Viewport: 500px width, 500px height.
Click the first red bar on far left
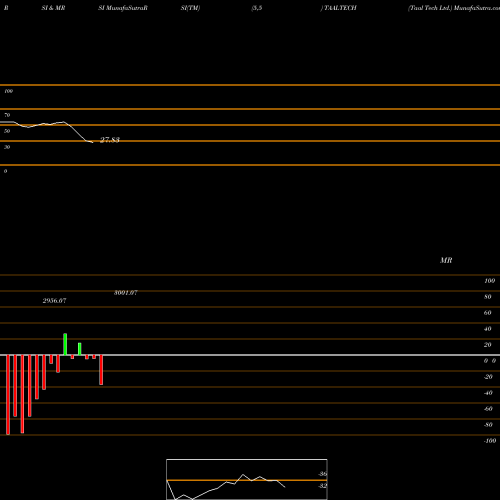tap(8, 395)
